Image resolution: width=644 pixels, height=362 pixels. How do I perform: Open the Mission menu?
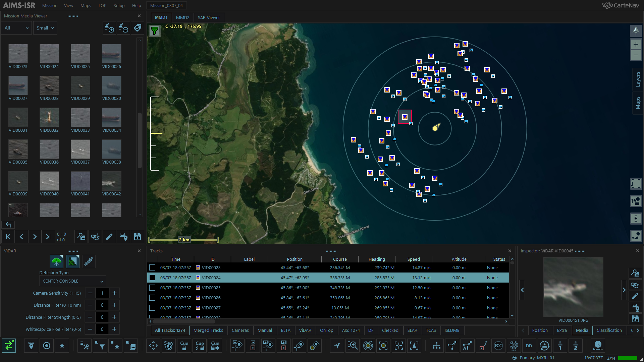tap(50, 5)
